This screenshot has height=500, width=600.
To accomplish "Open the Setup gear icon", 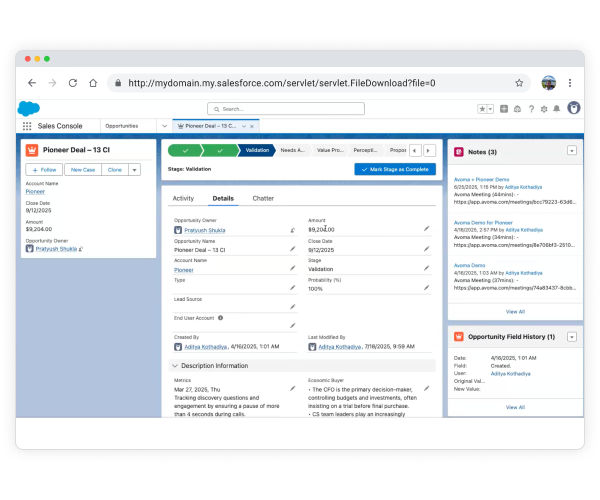I will pyautogui.click(x=544, y=109).
